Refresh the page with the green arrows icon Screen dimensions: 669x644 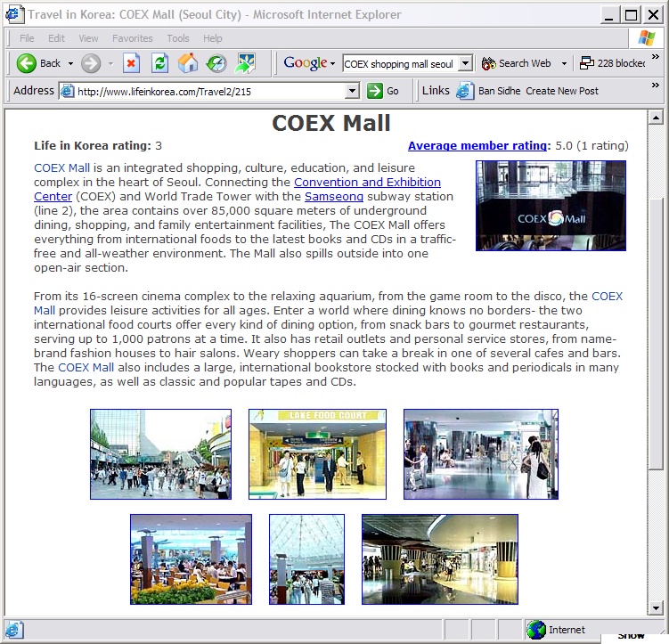tap(159, 63)
